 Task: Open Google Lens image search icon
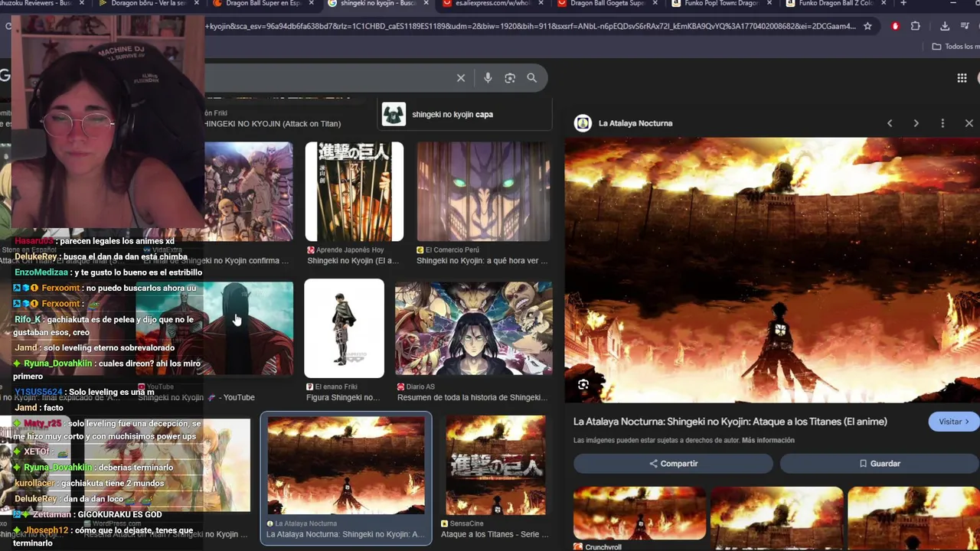510,78
